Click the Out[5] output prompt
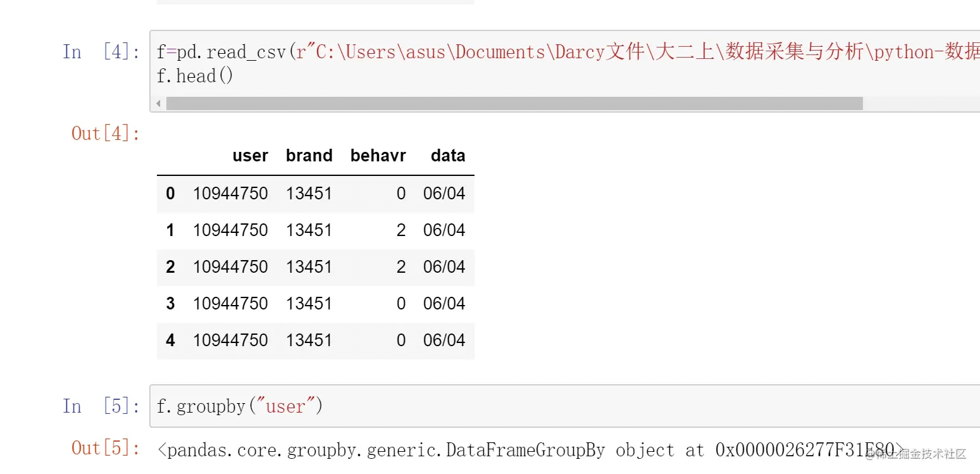The image size is (980, 474). pyautogui.click(x=106, y=448)
